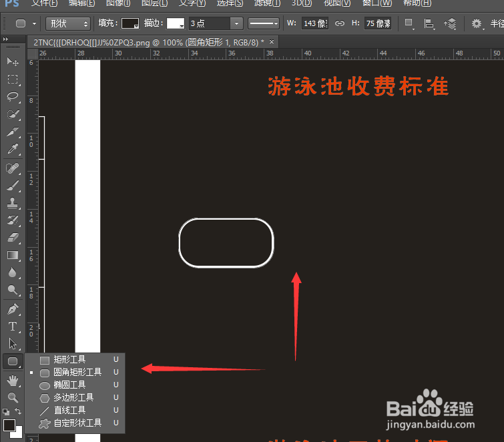Screen dimensions: 504x442
Task: Select the Zoom tool
Action: coord(13,398)
